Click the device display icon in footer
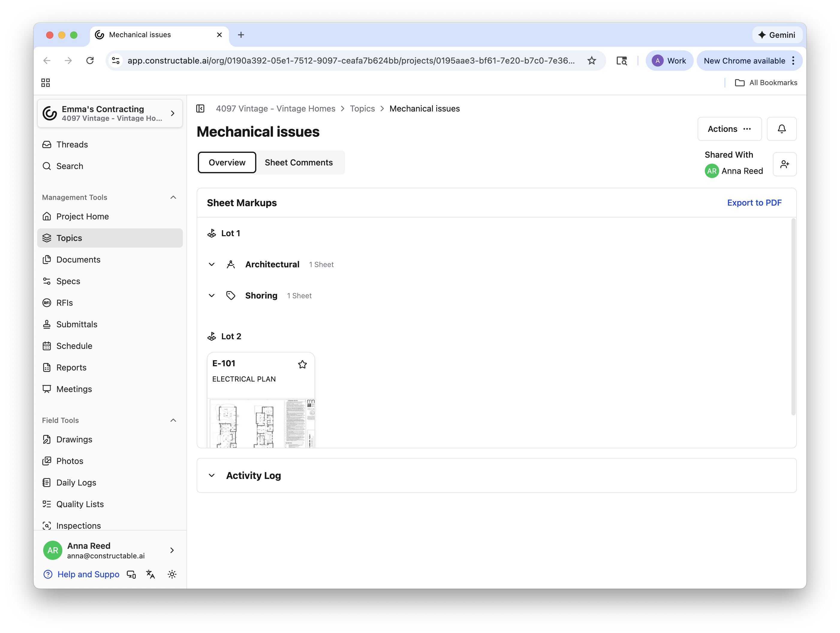Screen dimensions: 840x633 (x=131, y=575)
